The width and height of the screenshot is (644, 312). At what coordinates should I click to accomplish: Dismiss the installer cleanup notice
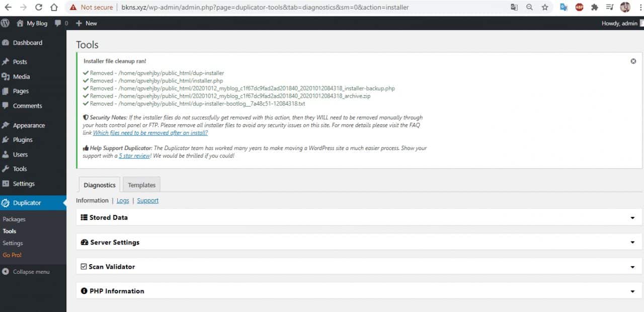(633, 61)
